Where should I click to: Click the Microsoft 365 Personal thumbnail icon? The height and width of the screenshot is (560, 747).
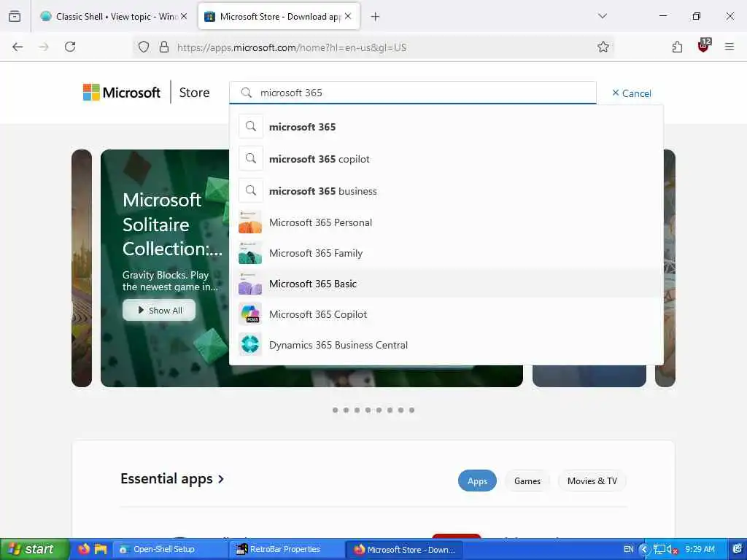[x=250, y=222]
